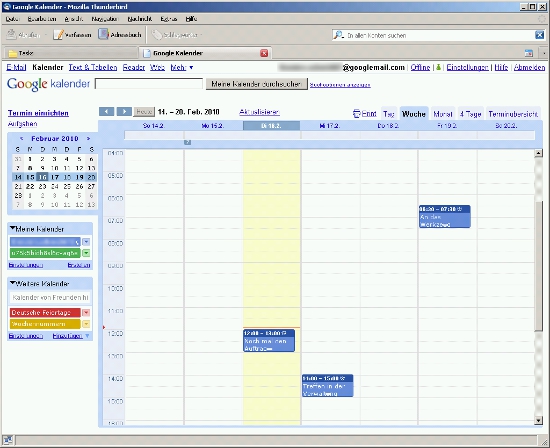Collapse the Meine Kalender section
The height and width of the screenshot is (448, 550).
[x=13, y=229]
